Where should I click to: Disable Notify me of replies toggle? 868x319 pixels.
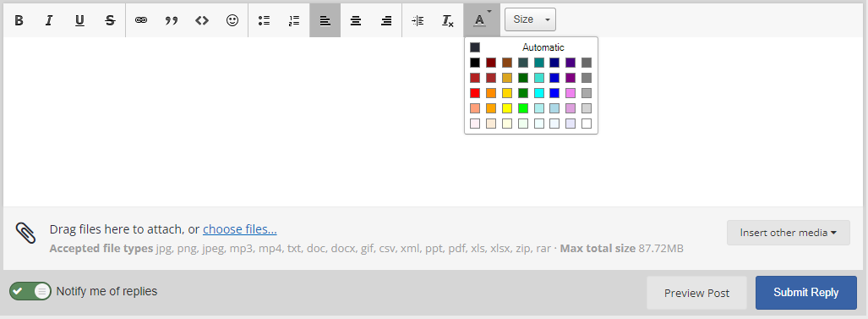click(30, 291)
